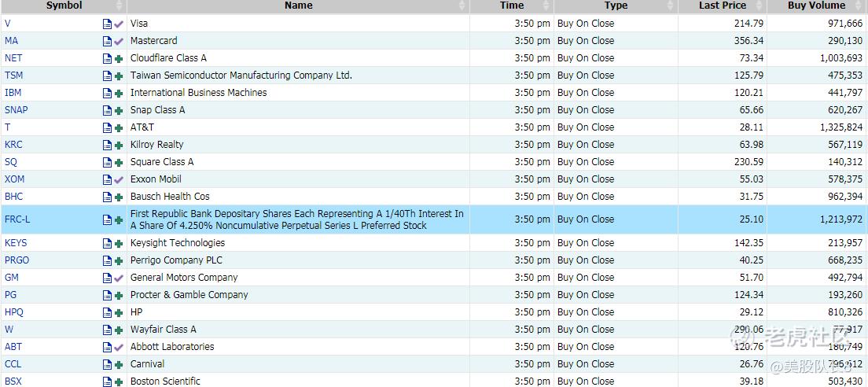Click the checkmark icon next to Exxon Mobil
This screenshot has width=868, height=387.
[x=119, y=179]
